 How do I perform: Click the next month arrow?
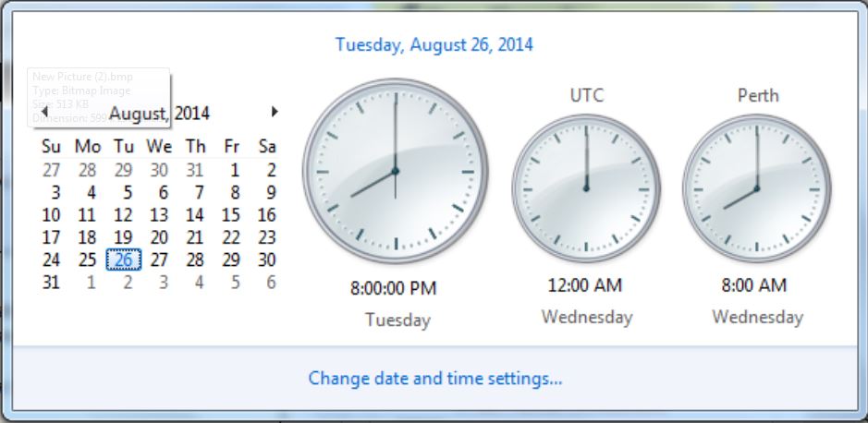(275, 112)
